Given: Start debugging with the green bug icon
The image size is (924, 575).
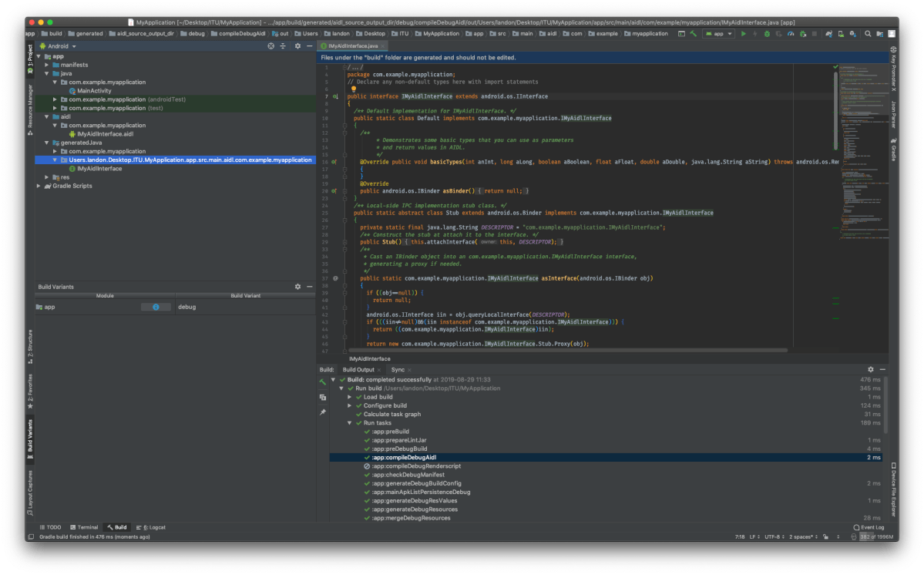Looking at the screenshot, I should (767, 34).
